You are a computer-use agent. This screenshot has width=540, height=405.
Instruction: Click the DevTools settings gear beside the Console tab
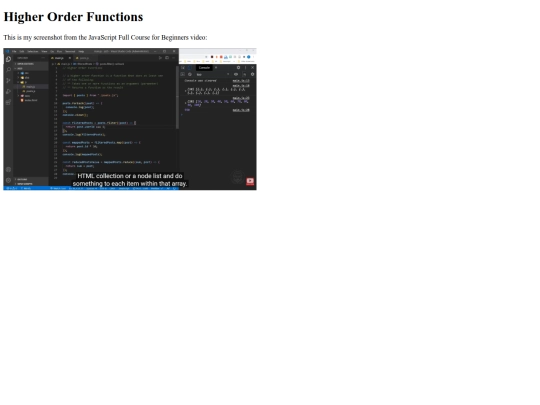click(x=238, y=68)
